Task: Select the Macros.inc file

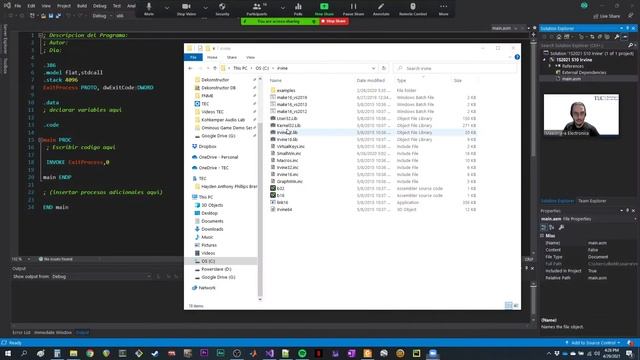Action: point(287,160)
